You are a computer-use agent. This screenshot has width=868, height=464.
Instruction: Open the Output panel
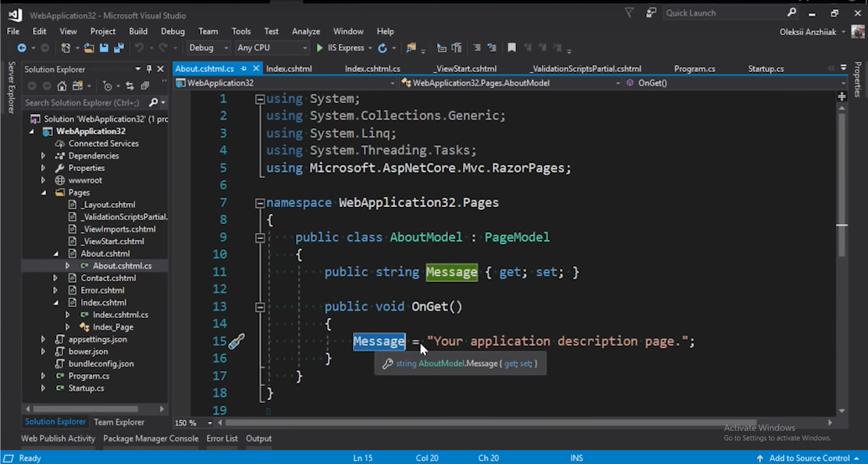tap(258, 438)
